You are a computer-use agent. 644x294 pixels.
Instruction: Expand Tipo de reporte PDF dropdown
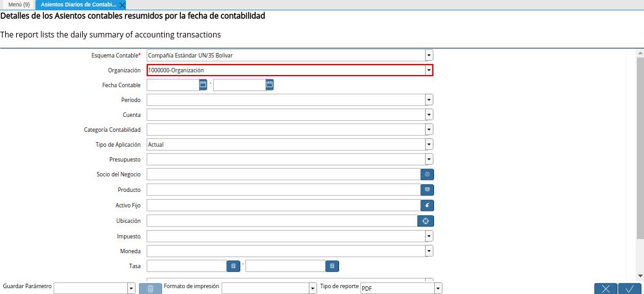click(x=438, y=289)
